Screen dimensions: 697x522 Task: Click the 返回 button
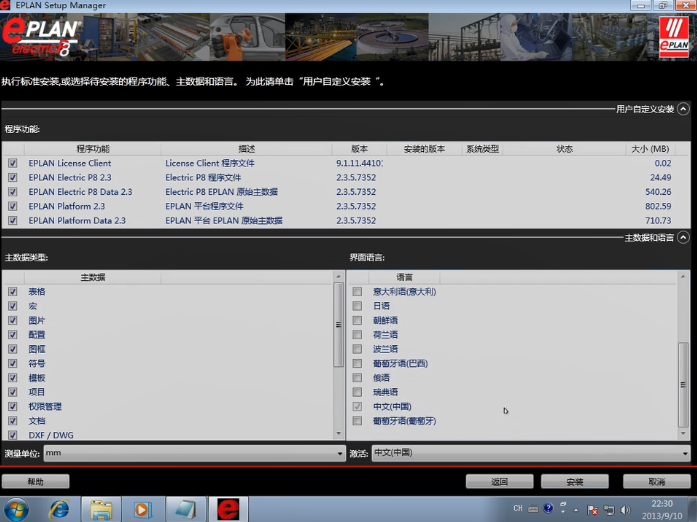[499, 482]
